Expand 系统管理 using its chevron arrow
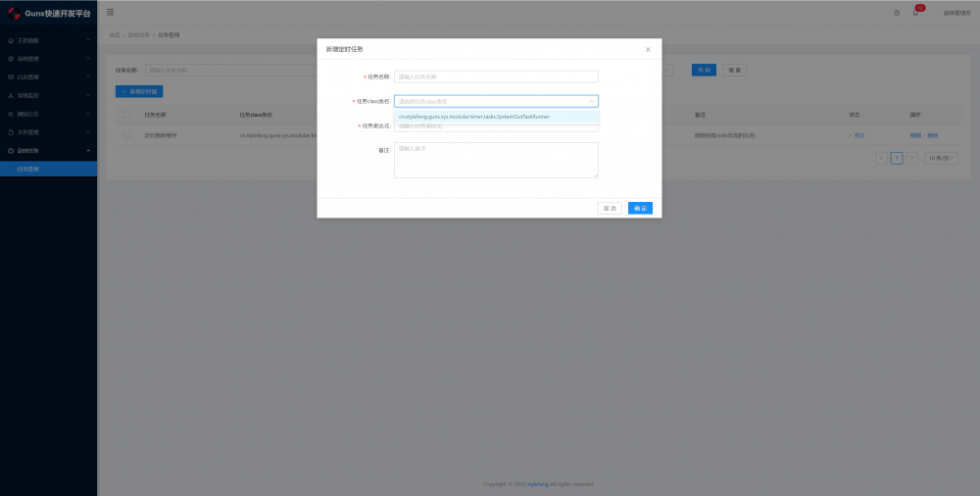The height and width of the screenshot is (496, 980). [x=88, y=59]
